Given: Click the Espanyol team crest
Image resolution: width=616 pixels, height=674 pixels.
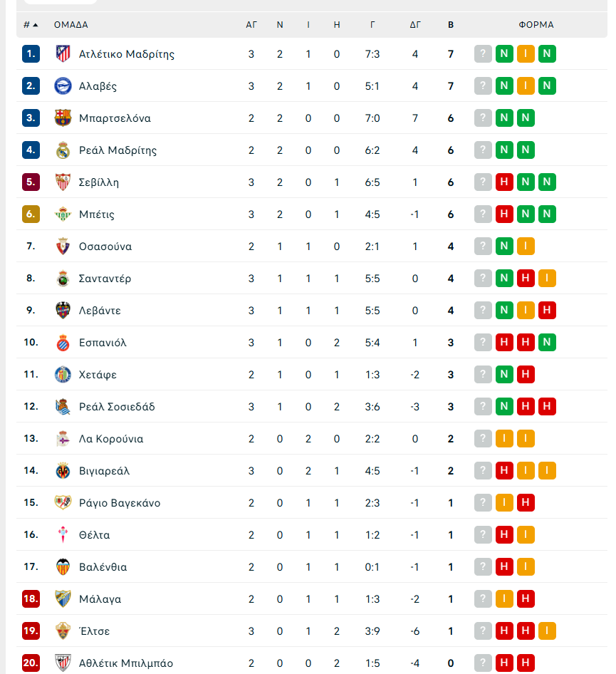Looking at the screenshot, I should point(63,343).
